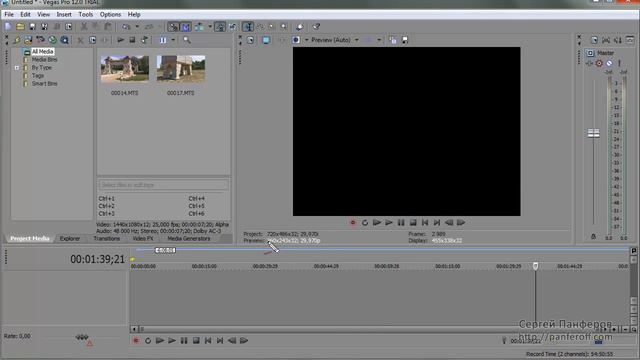Image resolution: width=640 pixels, height=360 pixels.
Task: Open Split Screen View dropdown arrow
Action: [x=306, y=40]
